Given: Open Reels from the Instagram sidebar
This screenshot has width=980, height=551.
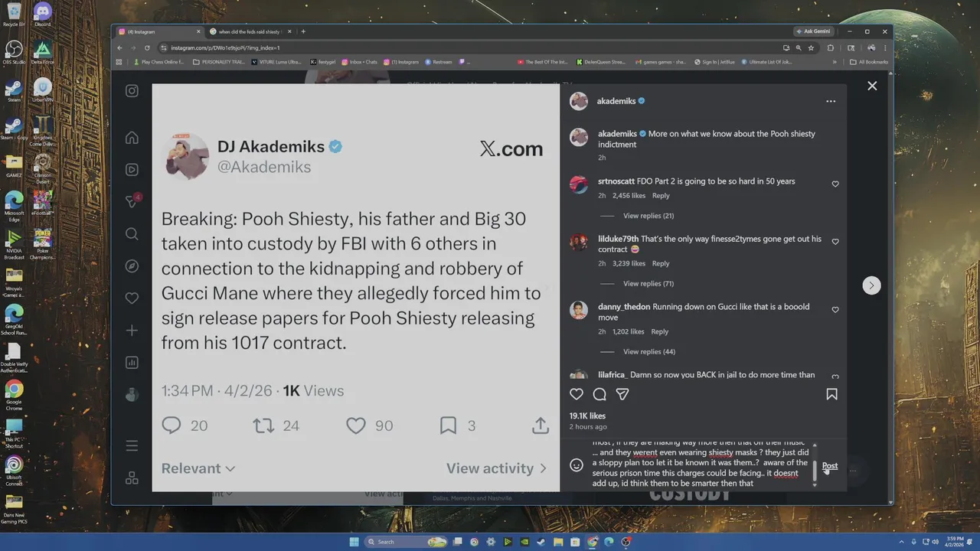Looking at the screenshot, I should point(132,170).
